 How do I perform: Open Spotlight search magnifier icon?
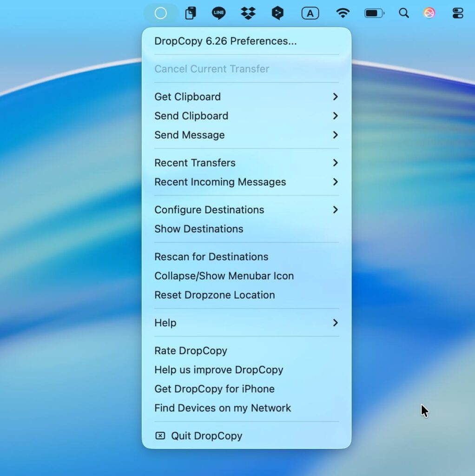[x=404, y=13]
